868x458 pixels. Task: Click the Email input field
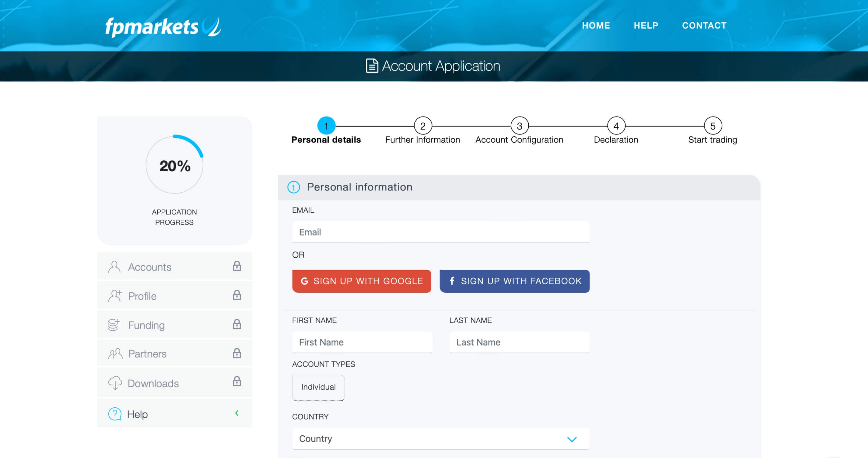[x=440, y=231]
